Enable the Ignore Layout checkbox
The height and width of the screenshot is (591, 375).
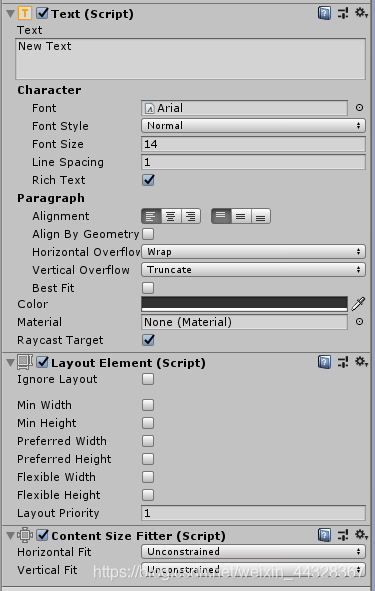[148, 379]
